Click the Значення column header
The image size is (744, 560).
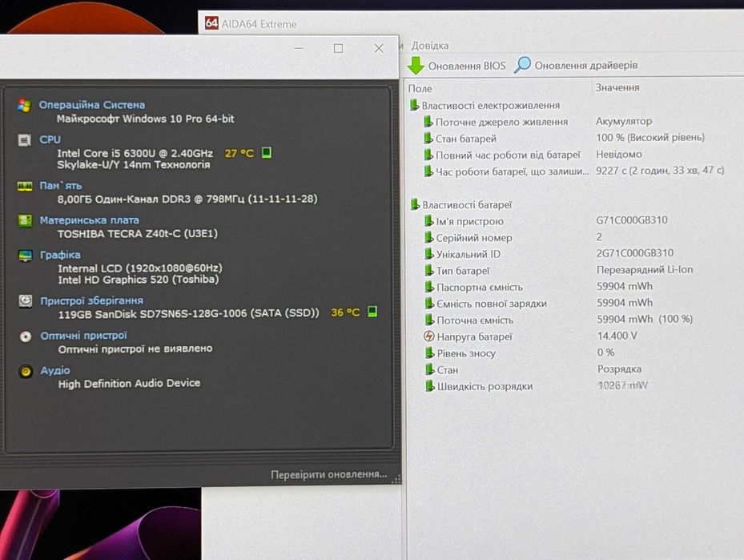click(617, 87)
